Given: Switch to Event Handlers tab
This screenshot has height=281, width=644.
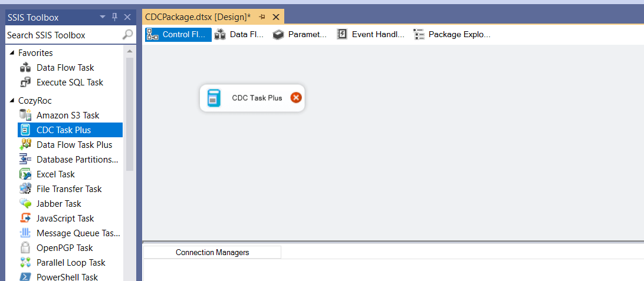Looking at the screenshot, I should 371,35.
